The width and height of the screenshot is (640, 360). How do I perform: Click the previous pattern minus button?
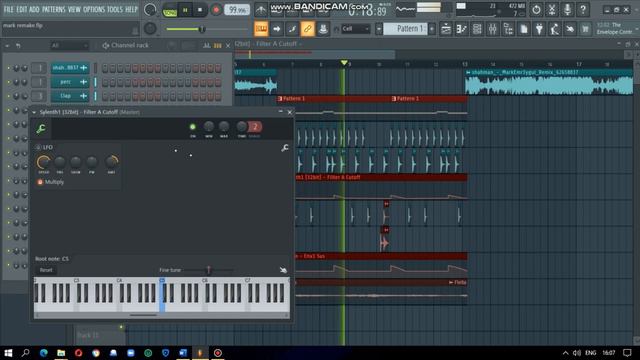point(379,29)
